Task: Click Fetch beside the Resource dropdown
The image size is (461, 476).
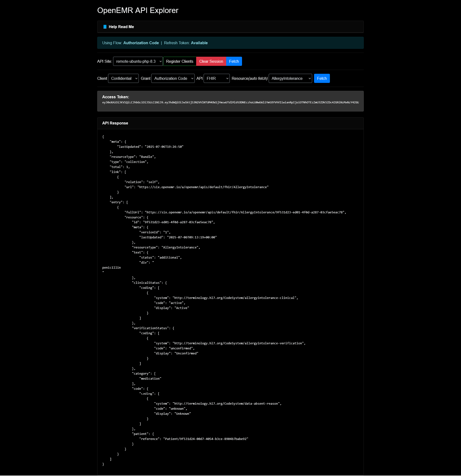Action: [322, 78]
